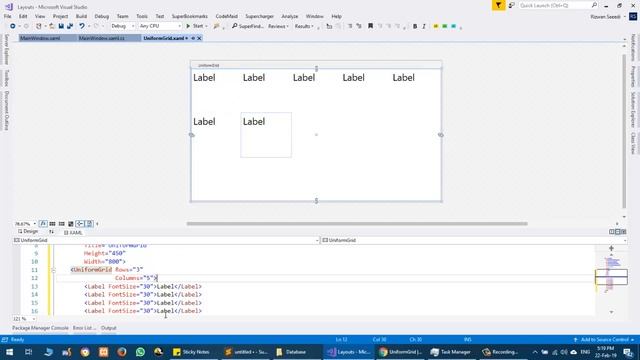Toggle disable project code icon
Image resolution: width=640 pixels, height=360 pixels.
tap(89, 224)
